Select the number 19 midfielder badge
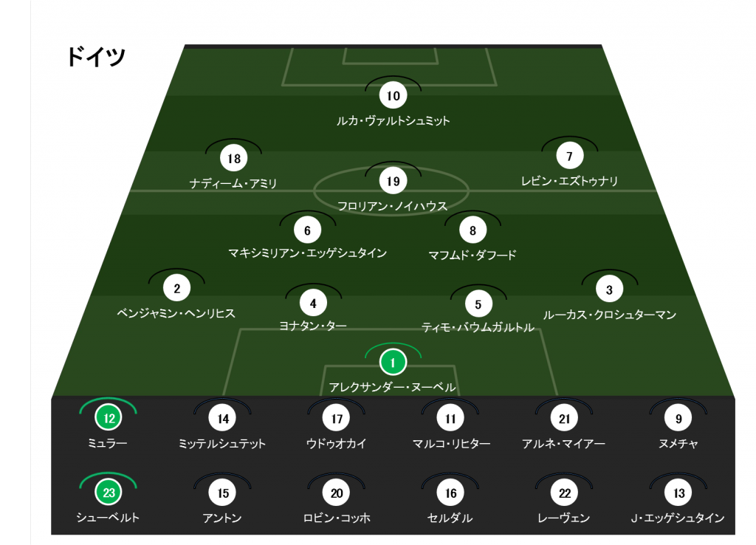 point(393,181)
